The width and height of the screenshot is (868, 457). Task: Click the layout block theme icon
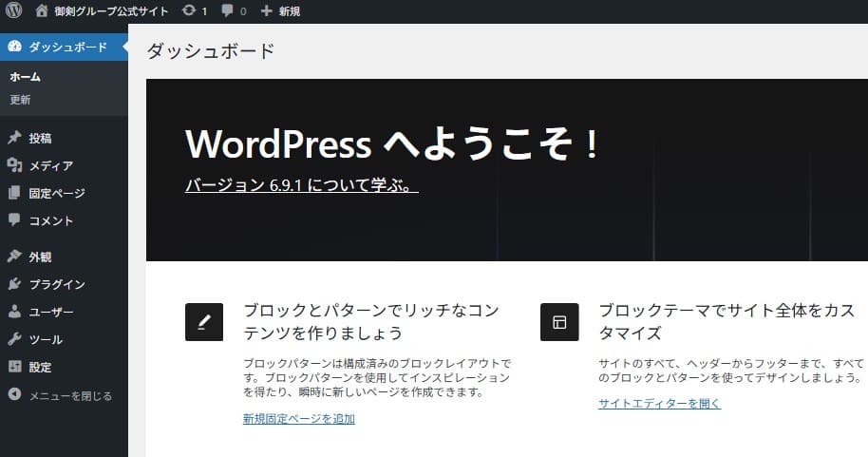[559, 322]
